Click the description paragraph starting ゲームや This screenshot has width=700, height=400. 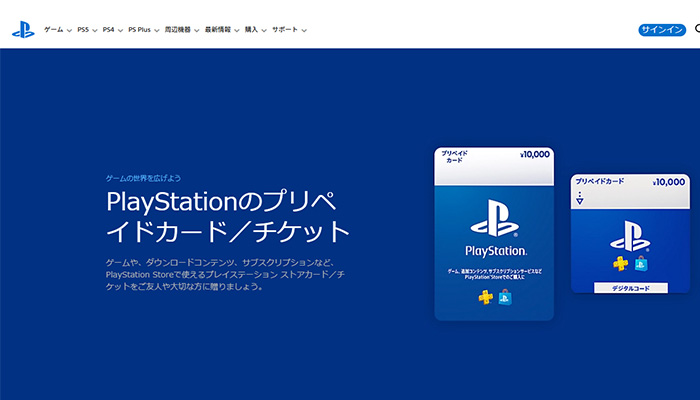225,275
